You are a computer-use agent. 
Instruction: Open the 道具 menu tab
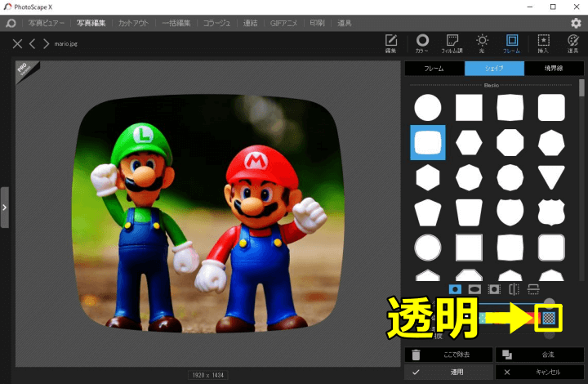click(345, 23)
